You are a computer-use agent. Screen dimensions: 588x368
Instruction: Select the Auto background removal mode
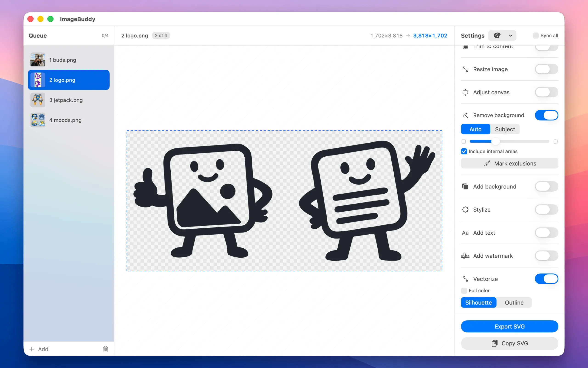pyautogui.click(x=475, y=129)
